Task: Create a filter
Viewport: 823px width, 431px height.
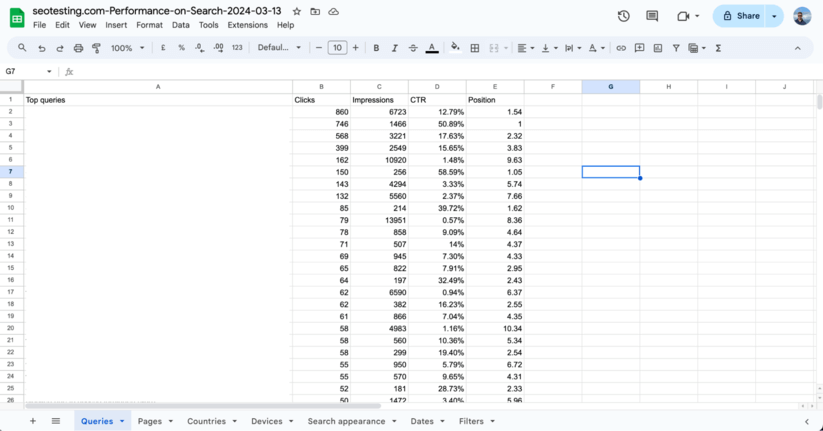Action: 676,48
